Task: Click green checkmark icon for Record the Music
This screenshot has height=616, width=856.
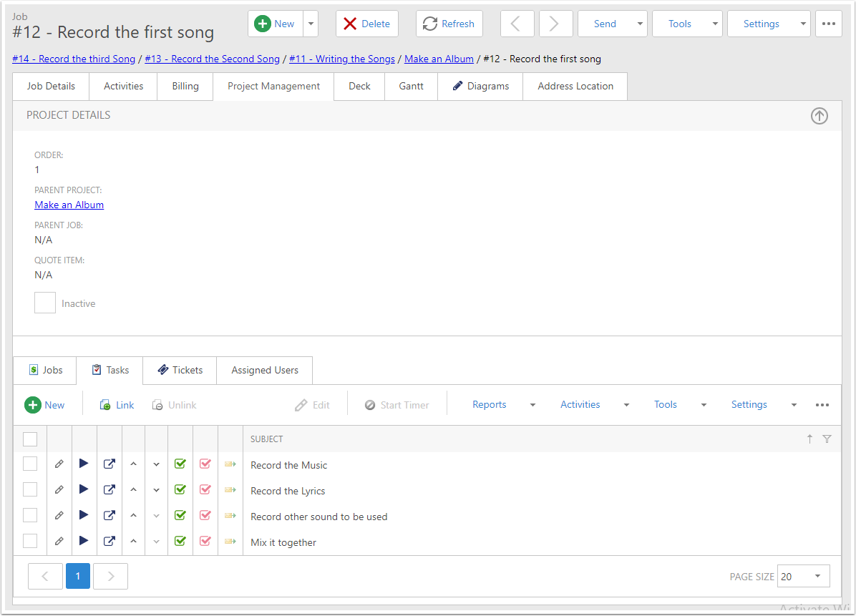Action: 180,464
